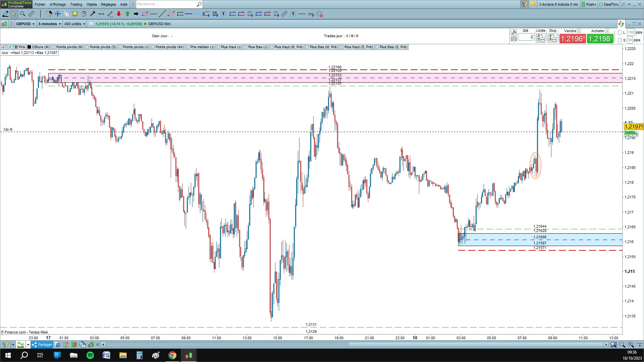Expand the 5 minutes timeframe dropdown

(x=50, y=24)
